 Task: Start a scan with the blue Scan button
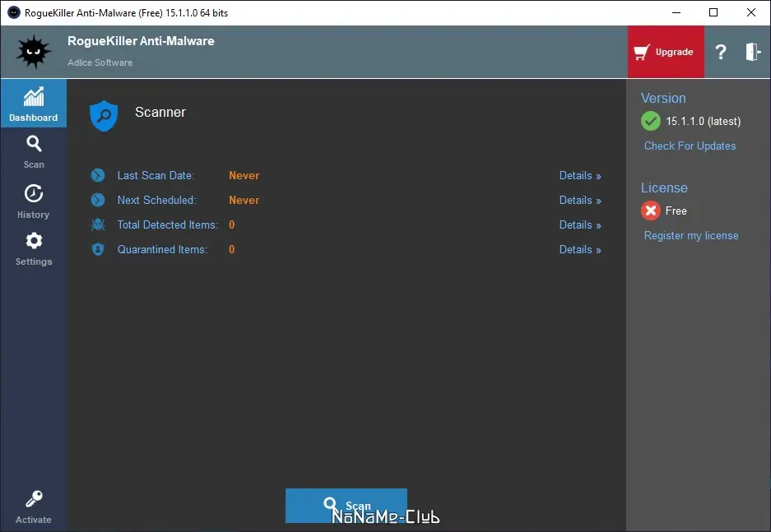tap(346, 506)
